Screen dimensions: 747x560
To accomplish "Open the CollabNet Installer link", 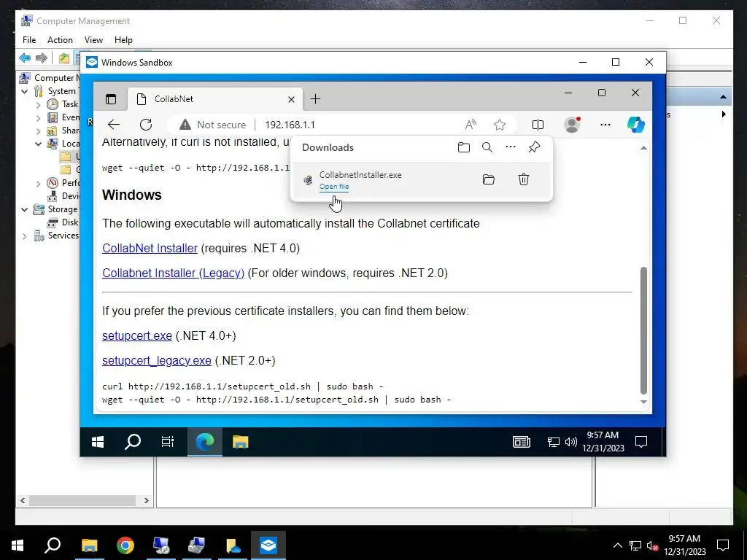I will coord(150,248).
